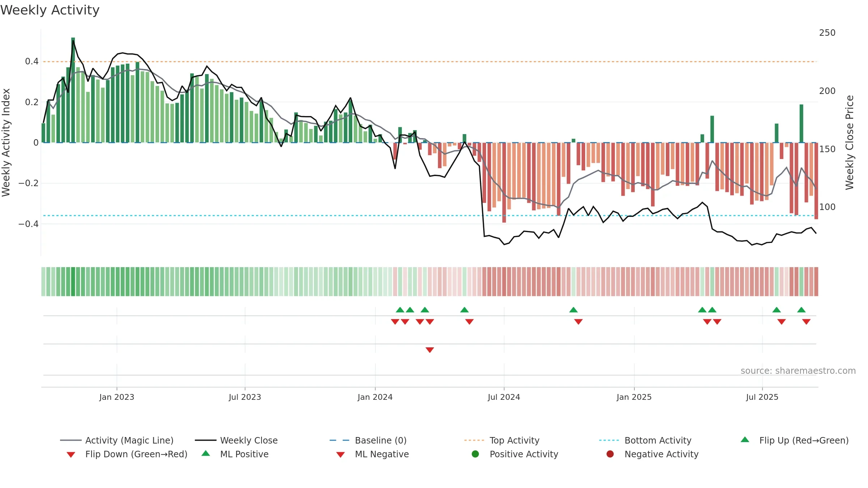
Task: Click the tallest green activity bar near late 2022
Action: 73,90
